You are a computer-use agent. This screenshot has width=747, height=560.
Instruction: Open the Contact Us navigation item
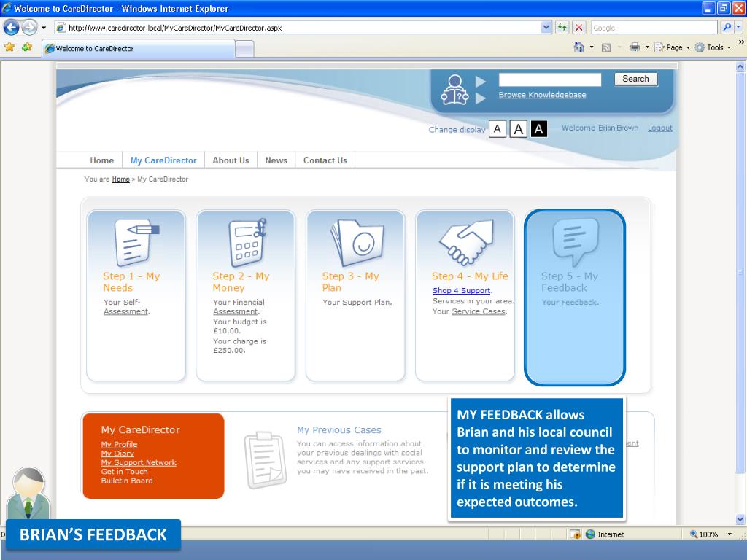(x=325, y=160)
